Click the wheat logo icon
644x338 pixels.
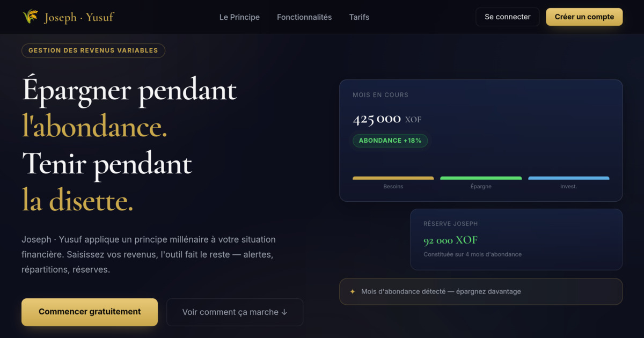coord(30,17)
